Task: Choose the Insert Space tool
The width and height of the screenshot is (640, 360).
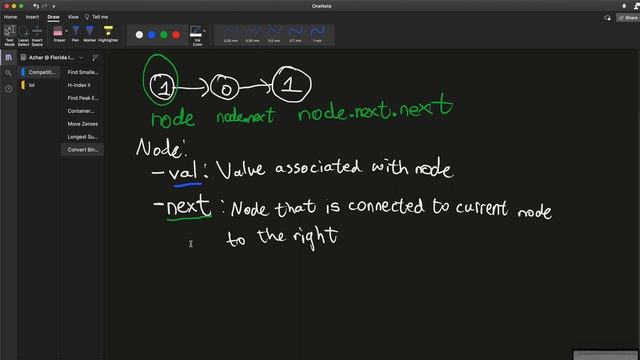Action: (37, 35)
